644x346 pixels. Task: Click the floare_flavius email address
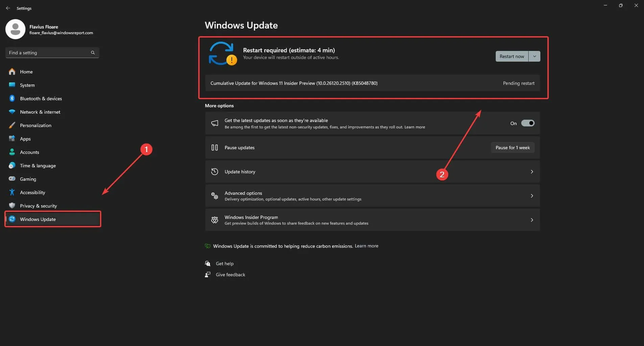point(61,33)
